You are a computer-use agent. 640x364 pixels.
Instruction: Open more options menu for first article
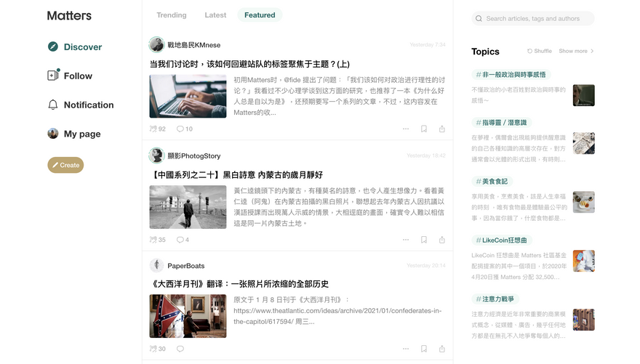point(406,129)
